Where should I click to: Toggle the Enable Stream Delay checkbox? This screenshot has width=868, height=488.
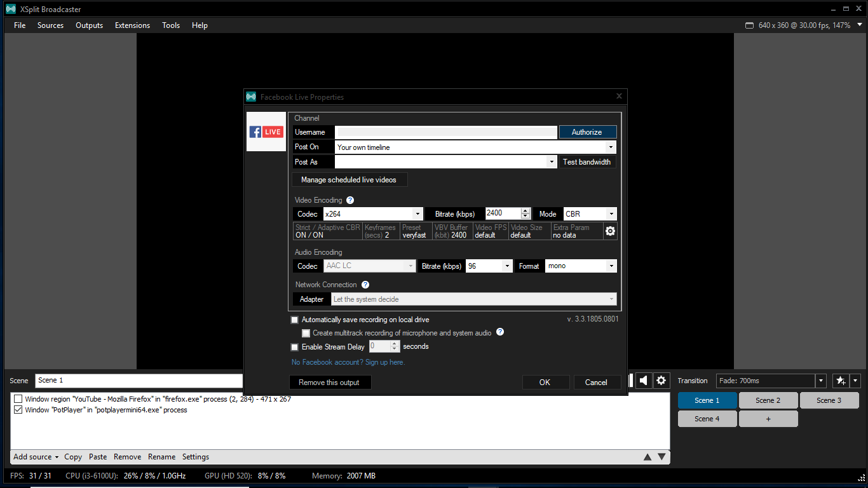click(294, 347)
